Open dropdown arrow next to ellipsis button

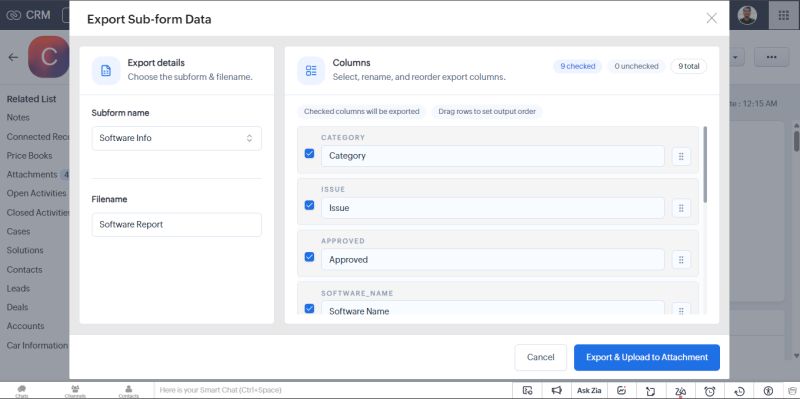[x=735, y=57]
